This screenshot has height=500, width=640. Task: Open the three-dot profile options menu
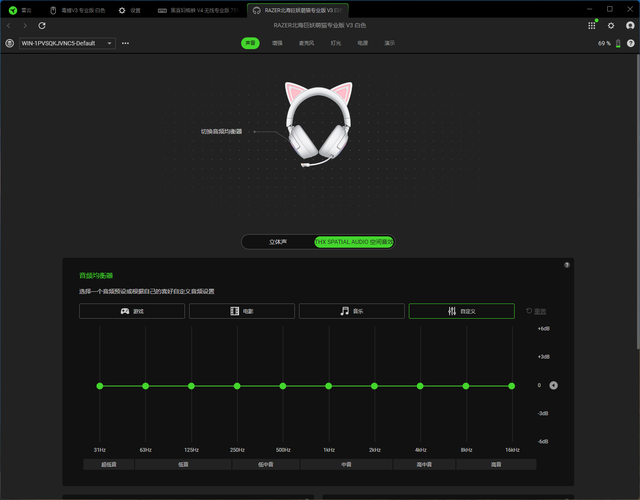point(125,43)
